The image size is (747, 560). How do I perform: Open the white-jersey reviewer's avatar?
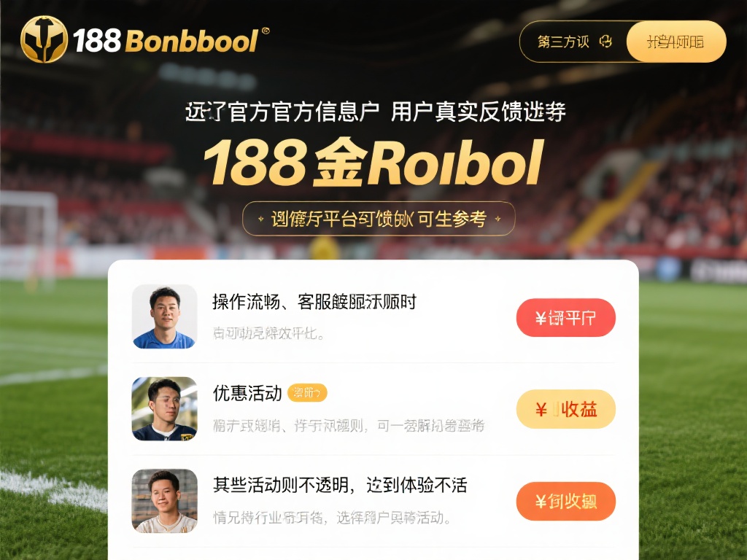[164, 500]
